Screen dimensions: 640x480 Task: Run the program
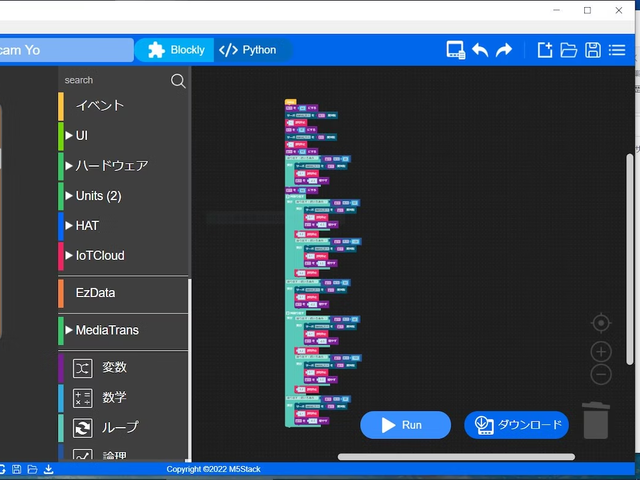pyautogui.click(x=405, y=425)
